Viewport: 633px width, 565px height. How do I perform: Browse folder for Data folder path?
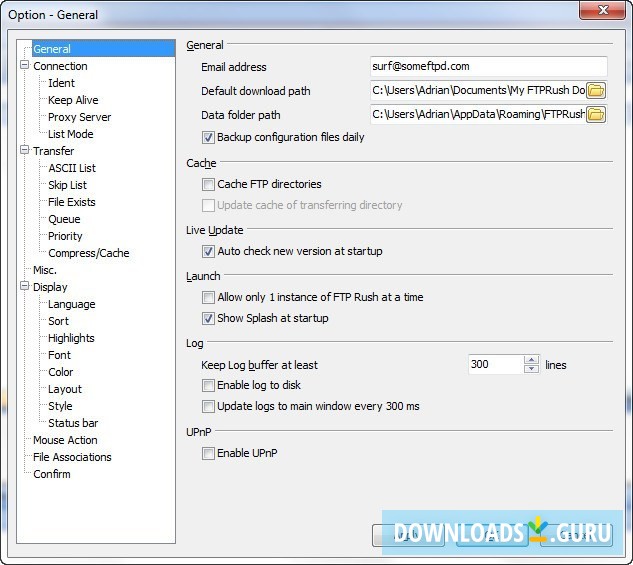[x=596, y=115]
